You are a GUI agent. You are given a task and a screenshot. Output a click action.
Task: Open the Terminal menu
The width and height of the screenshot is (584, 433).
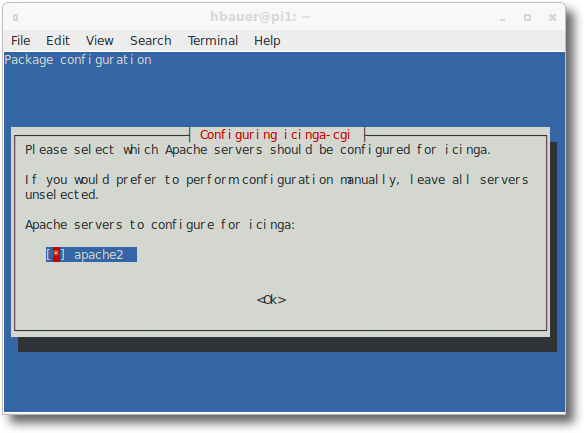pyautogui.click(x=213, y=40)
